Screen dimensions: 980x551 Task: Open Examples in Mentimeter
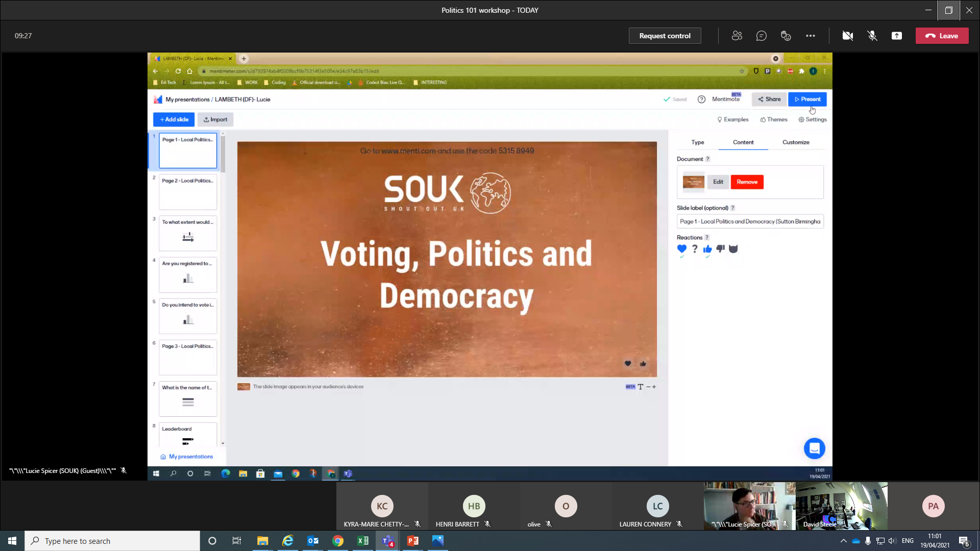point(732,119)
